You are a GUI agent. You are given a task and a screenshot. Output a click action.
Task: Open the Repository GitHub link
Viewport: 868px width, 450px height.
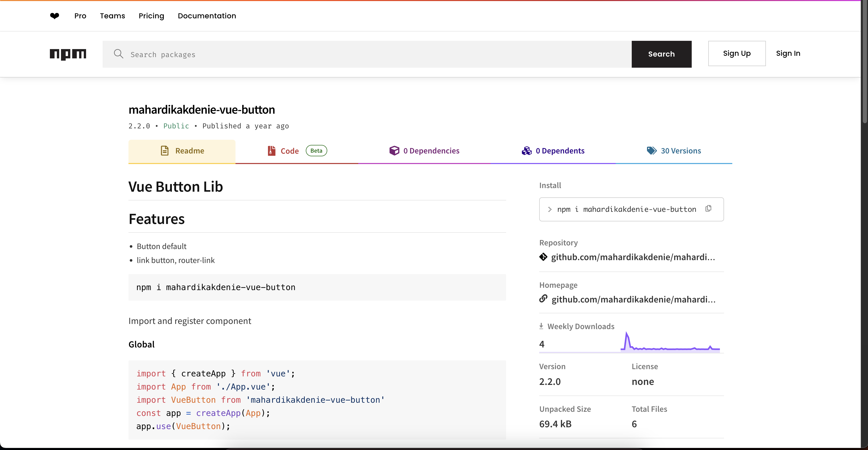click(x=633, y=257)
